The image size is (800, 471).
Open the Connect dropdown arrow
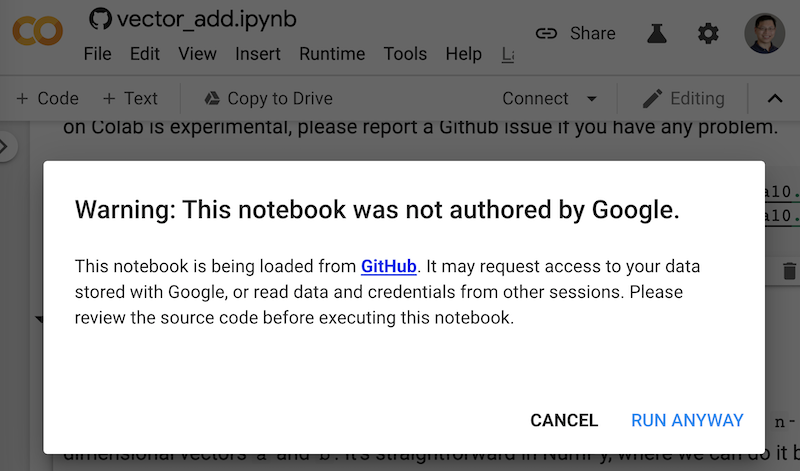coord(592,98)
